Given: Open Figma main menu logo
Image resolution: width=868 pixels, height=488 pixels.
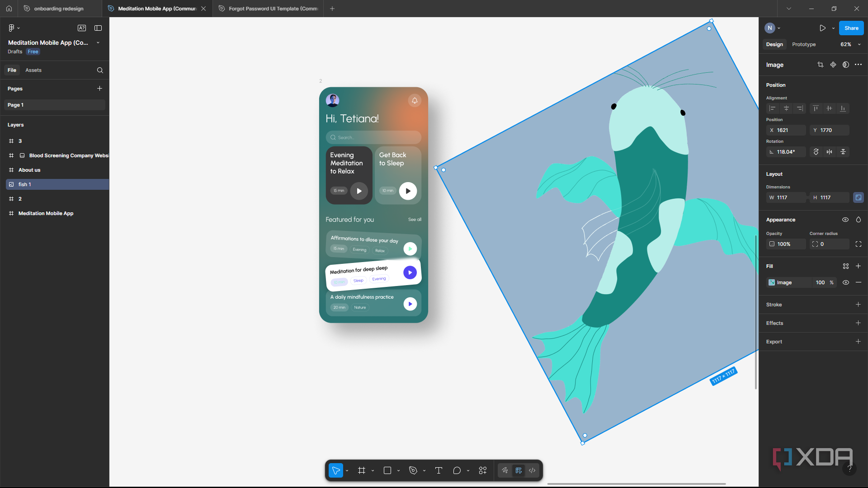Looking at the screenshot, I should [12, 28].
